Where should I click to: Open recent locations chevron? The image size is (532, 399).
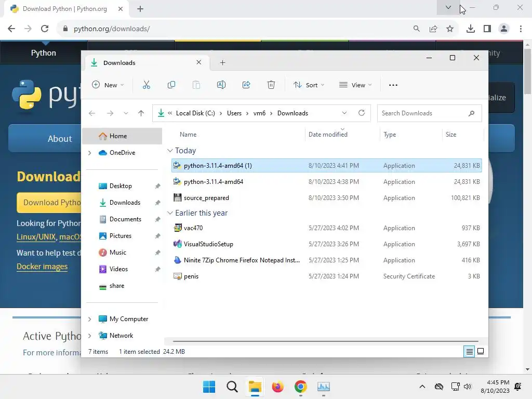126,113
